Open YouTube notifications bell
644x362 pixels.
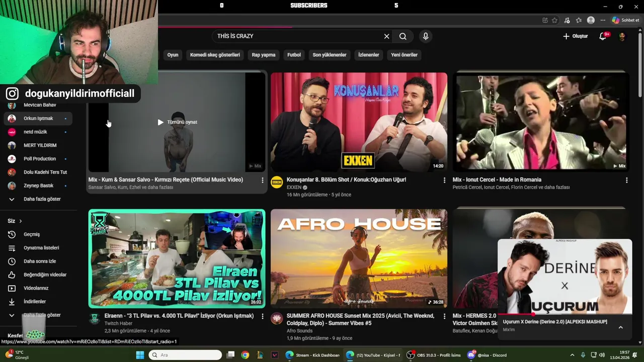pyautogui.click(x=603, y=36)
